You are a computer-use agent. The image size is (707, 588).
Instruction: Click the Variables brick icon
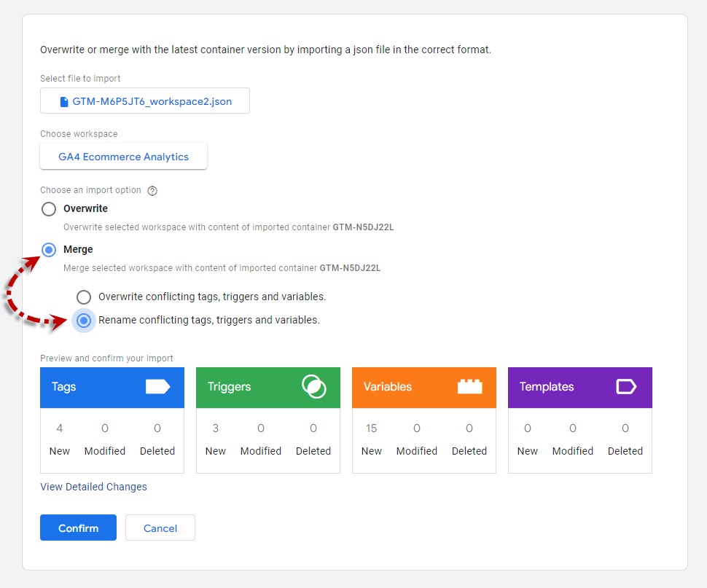click(470, 387)
